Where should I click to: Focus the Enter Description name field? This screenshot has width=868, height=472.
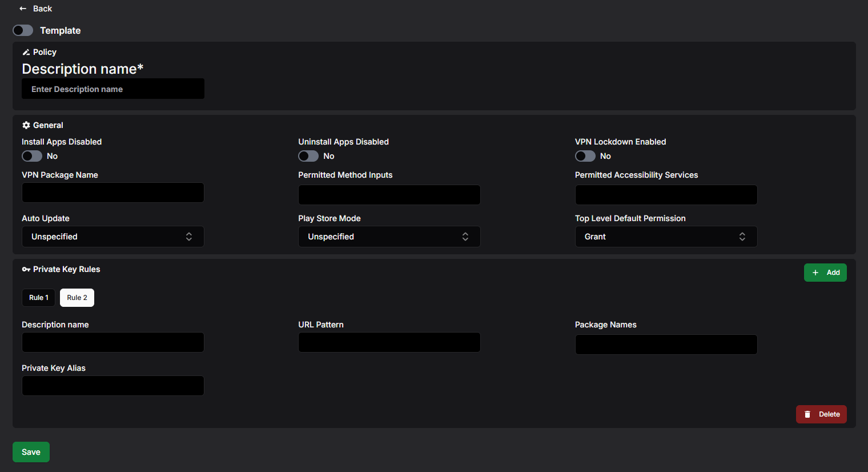(x=113, y=89)
